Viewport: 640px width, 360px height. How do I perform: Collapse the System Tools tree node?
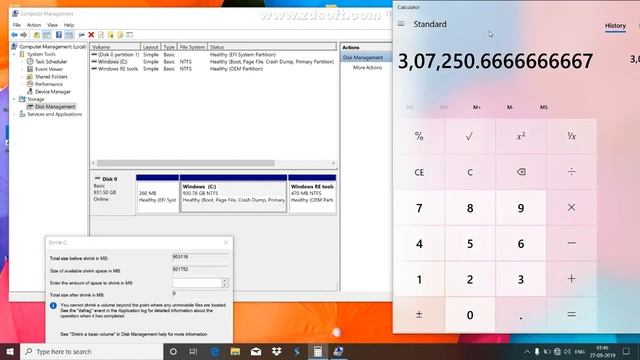coord(15,54)
